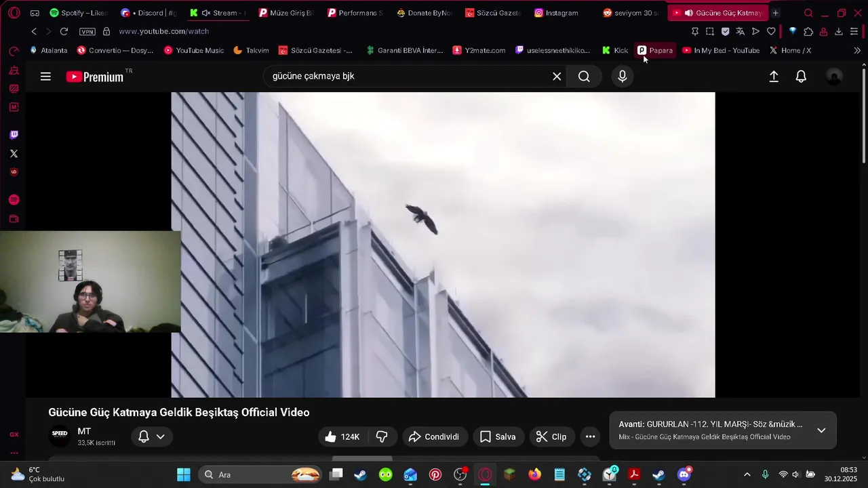
Task: Open Spotify in the Opera sidebar
Action: click(x=14, y=200)
